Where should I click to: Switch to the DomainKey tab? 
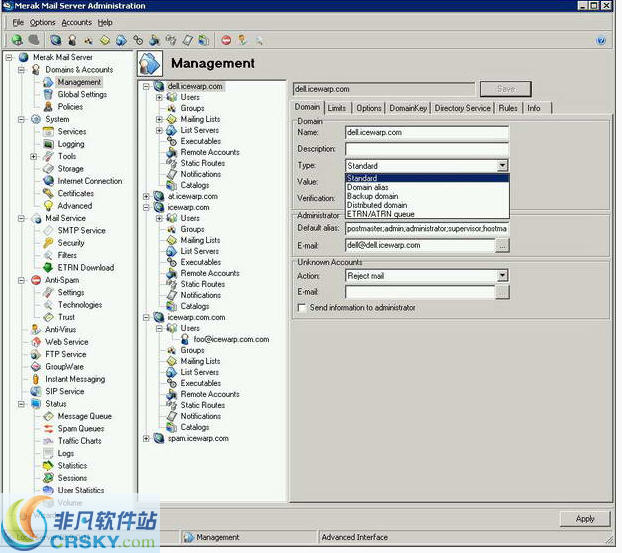[x=408, y=108]
